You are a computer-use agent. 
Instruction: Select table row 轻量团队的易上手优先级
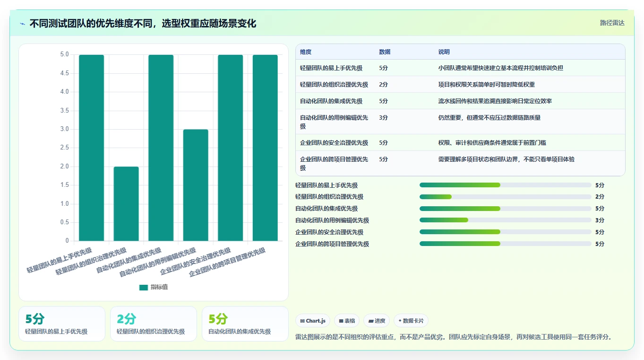[460, 68]
